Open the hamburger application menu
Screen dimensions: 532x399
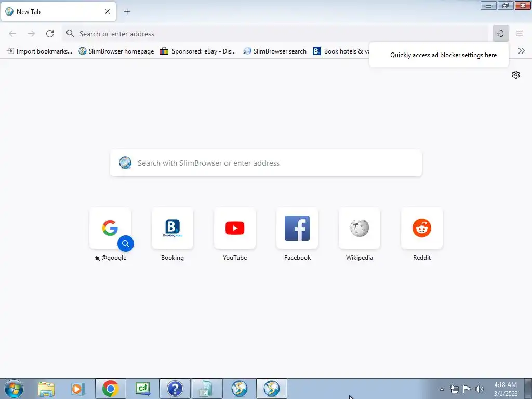tap(520, 33)
